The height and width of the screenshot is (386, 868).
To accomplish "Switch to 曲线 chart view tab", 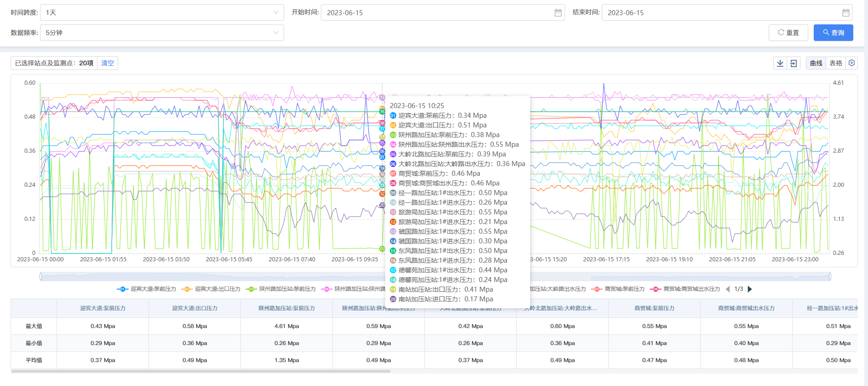I will [816, 63].
